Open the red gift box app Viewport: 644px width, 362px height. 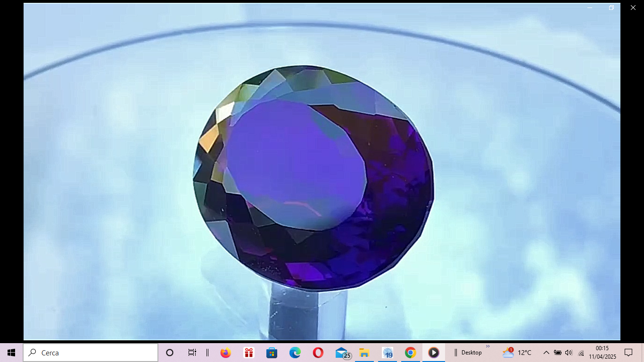point(248,353)
